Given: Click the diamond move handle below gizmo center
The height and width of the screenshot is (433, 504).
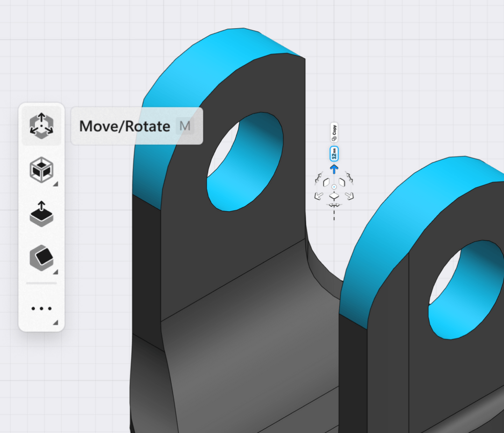Looking at the screenshot, I should (334, 196).
